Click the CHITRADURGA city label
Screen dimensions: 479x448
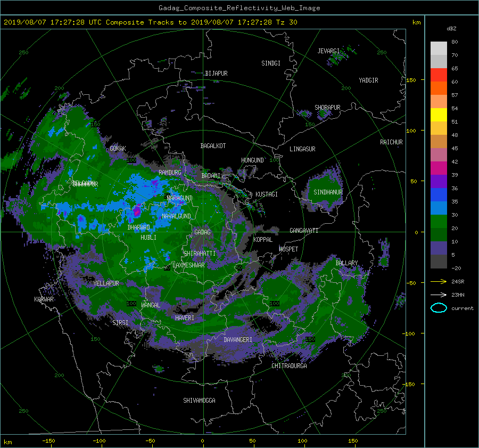tap(290, 366)
